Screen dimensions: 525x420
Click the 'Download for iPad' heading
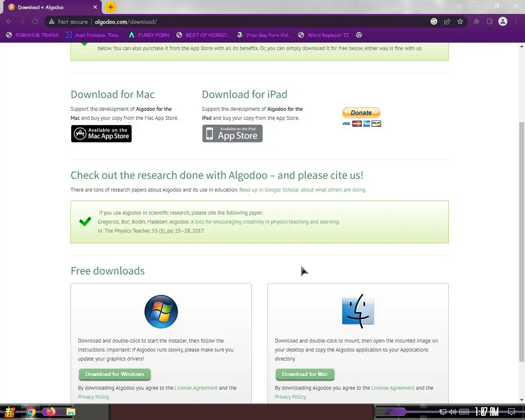click(x=244, y=94)
